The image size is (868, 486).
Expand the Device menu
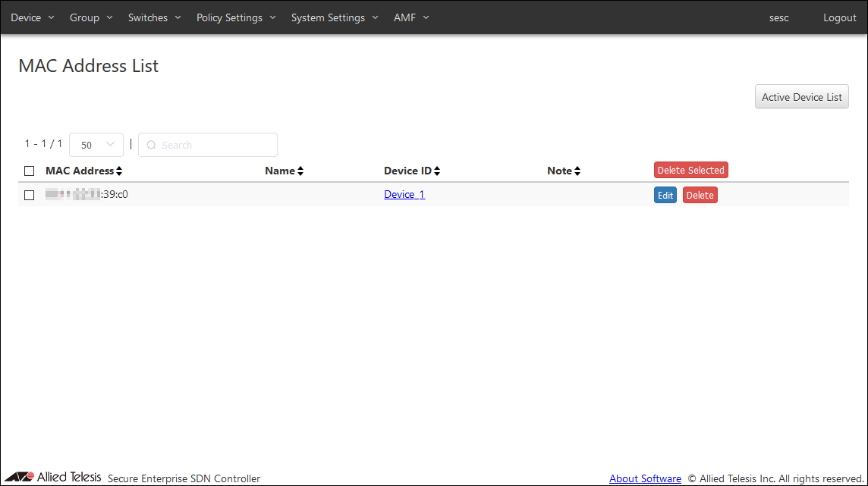tap(33, 17)
